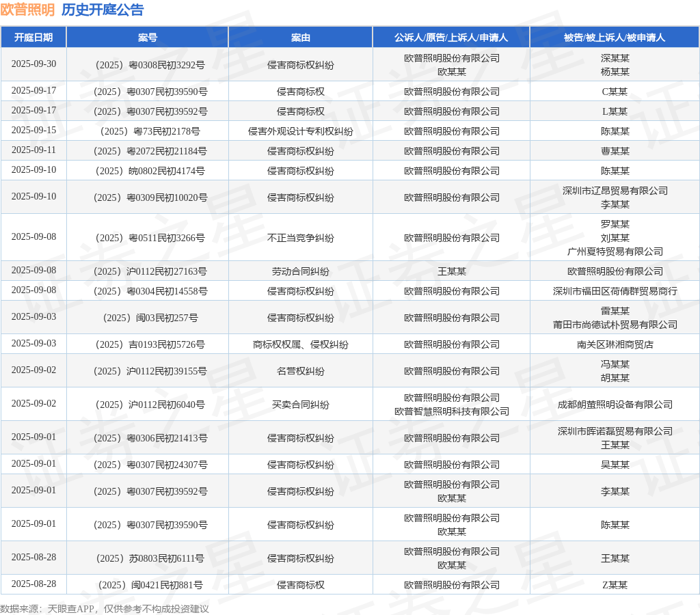Click defendant 莆田市尚德试朴贸易有限公司
Image resolution: width=700 pixels, height=615 pixels.
click(x=615, y=325)
